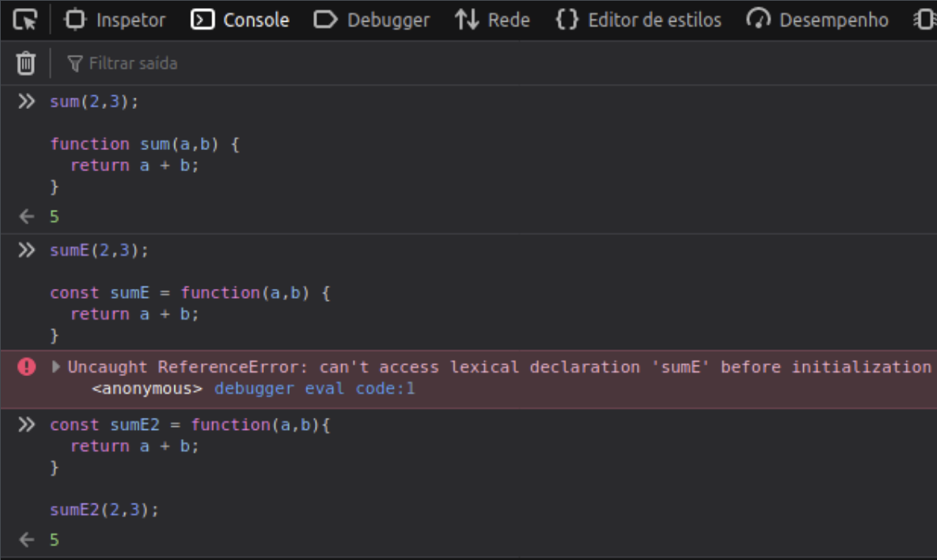Click the Debugger tab icon
This screenshot has height=560, width=937.
(326, 19)
